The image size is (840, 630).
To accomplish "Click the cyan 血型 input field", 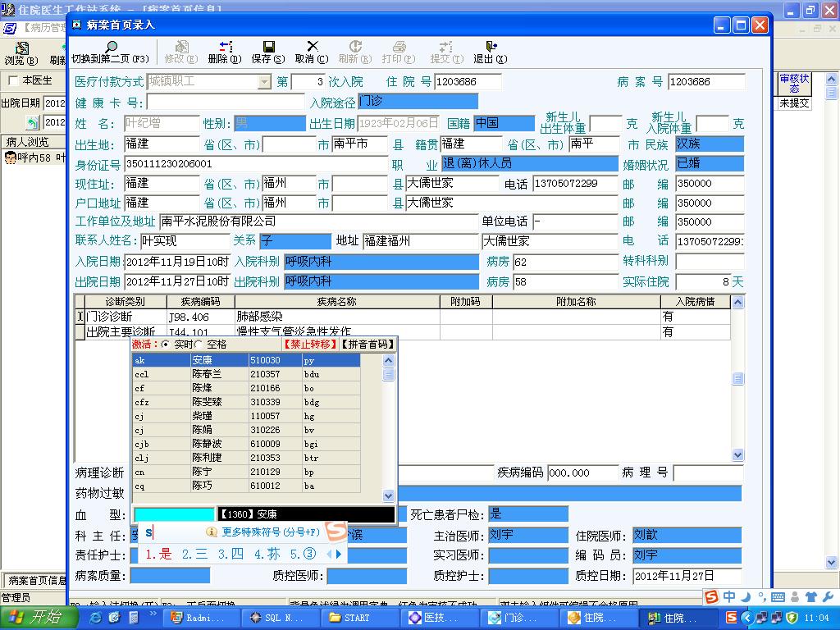I will click(x=174, y=515).
